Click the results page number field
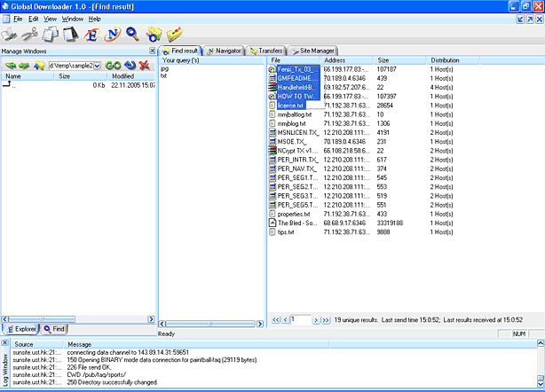 point(301,319)
